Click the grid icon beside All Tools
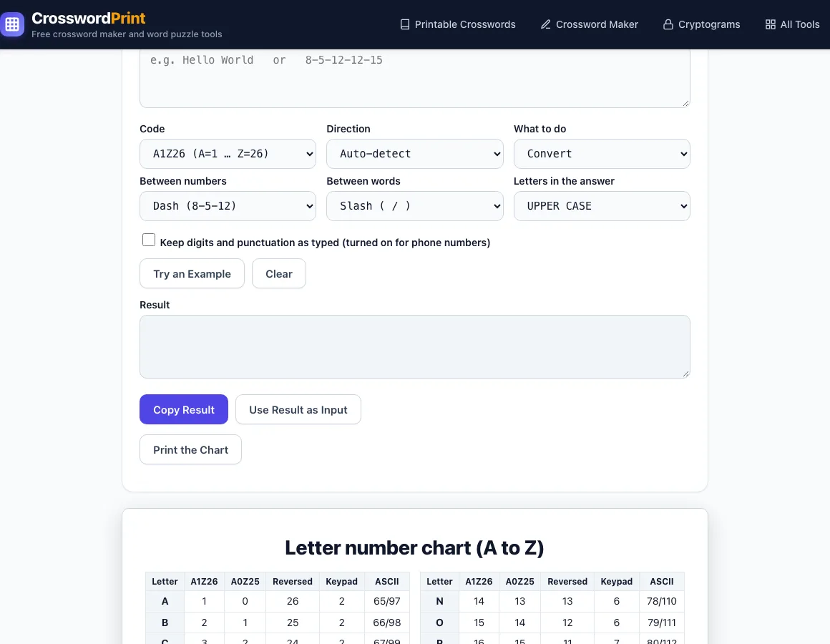Viewport: 830px width, 644px height. point(771,24)
